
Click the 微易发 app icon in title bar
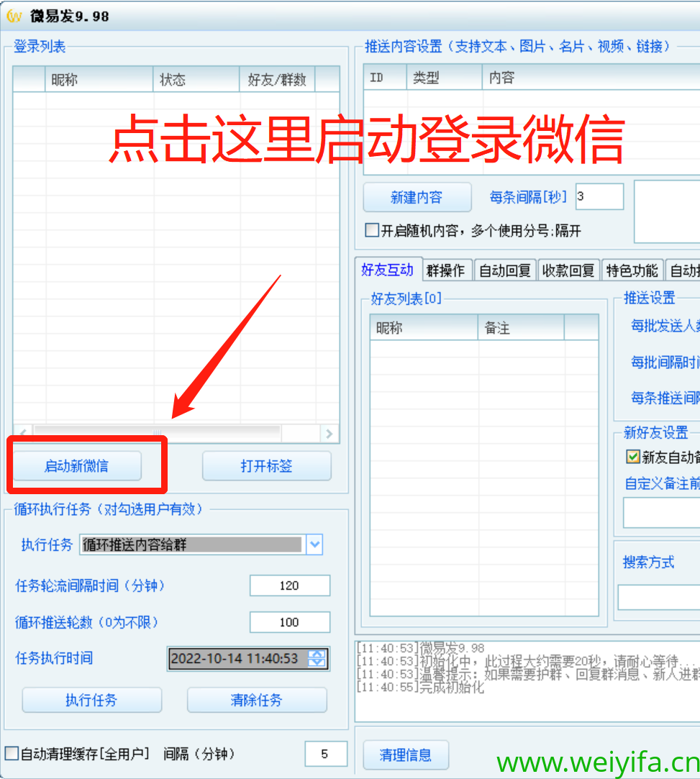coord(14,16)
